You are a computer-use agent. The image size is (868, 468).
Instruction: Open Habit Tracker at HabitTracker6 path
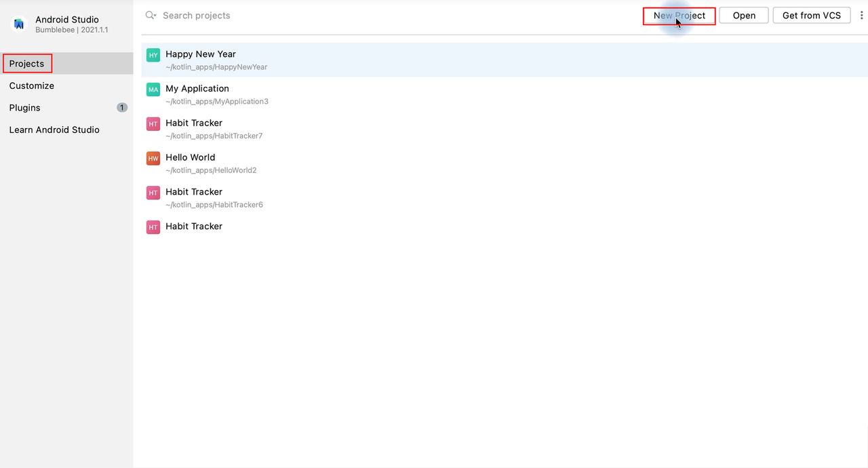[505, 197]
